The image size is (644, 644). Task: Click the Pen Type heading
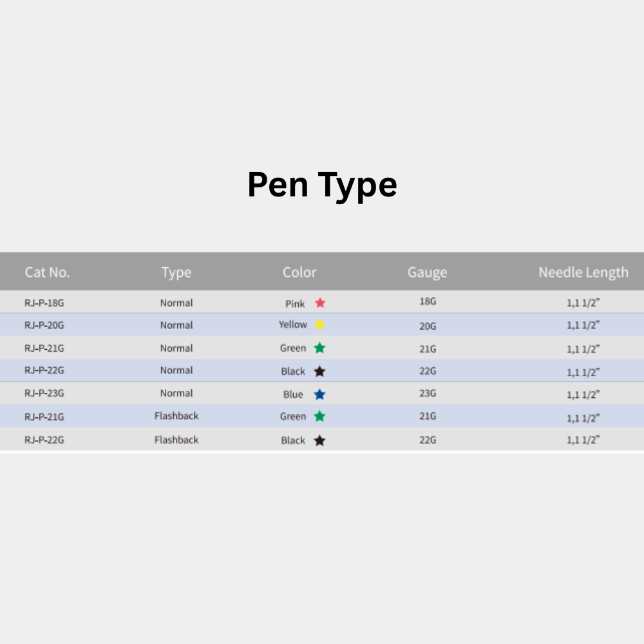click(x=322, y=185)
